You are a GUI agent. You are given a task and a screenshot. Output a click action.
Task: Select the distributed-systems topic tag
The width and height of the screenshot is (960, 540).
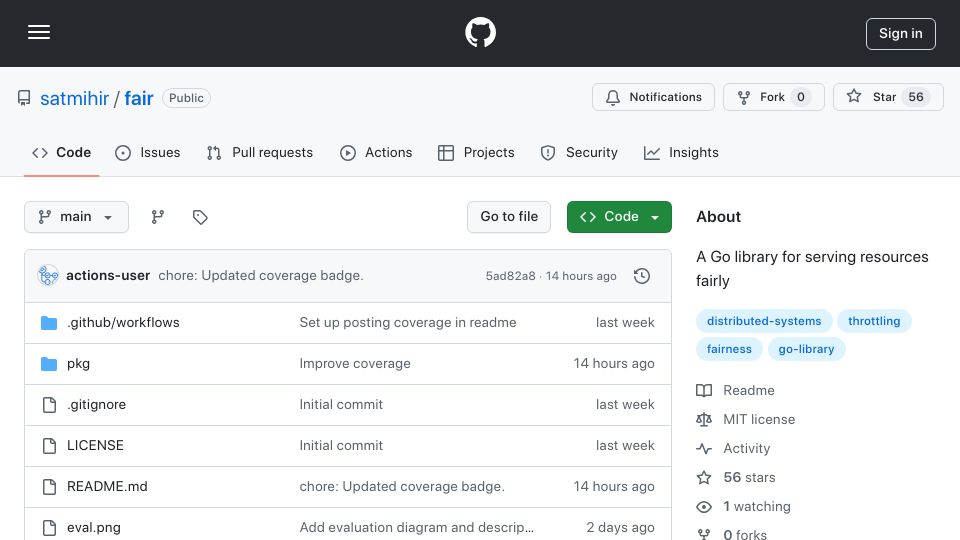[763, 321]
